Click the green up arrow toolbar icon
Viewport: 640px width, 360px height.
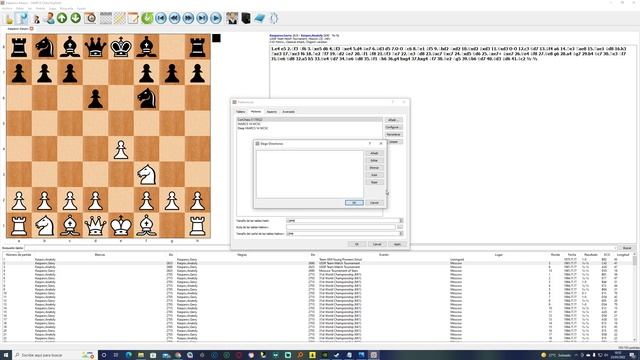(62, 18)
